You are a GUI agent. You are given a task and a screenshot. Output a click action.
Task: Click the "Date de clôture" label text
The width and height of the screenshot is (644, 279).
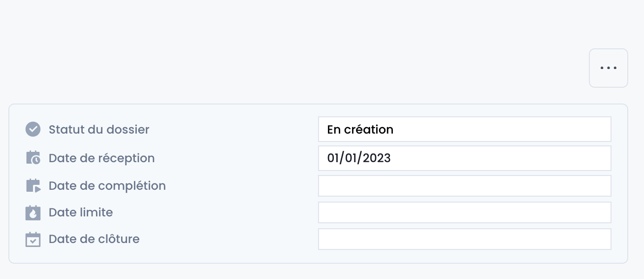click(x=94, y=239)
